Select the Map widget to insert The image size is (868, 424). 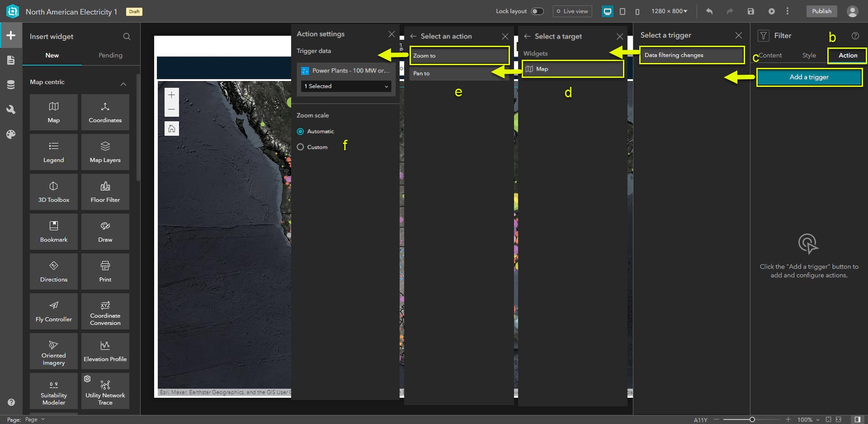[53, 112]
